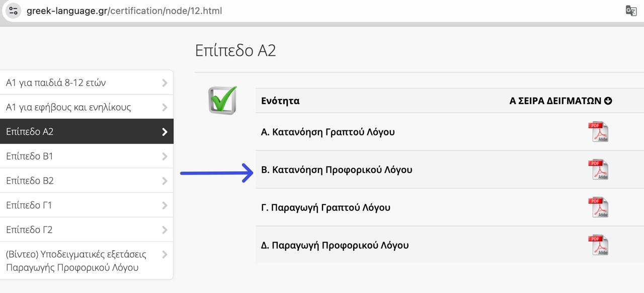Select the active Επίπεδο Α2 menu item
The image size is (644, 293).
[30, 132]
